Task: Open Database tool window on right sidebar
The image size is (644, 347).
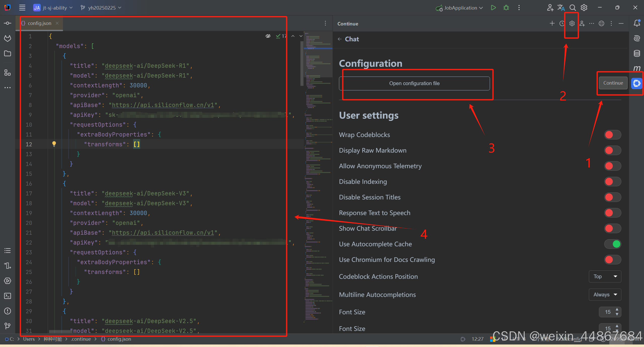Action: point(637,53)
